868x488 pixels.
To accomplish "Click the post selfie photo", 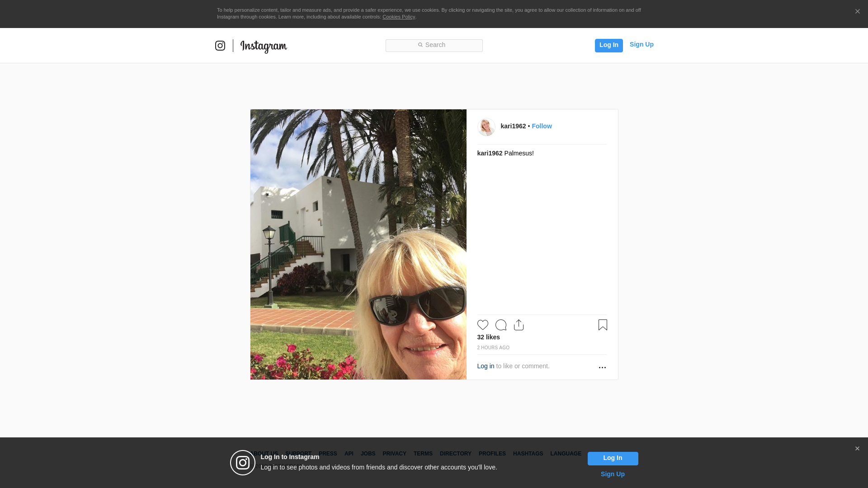I will (x=359, y=244).
